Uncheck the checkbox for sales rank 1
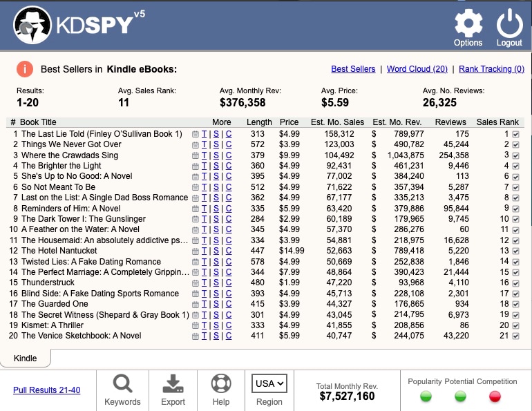The image size is (532, 411). tap(515, 134)
